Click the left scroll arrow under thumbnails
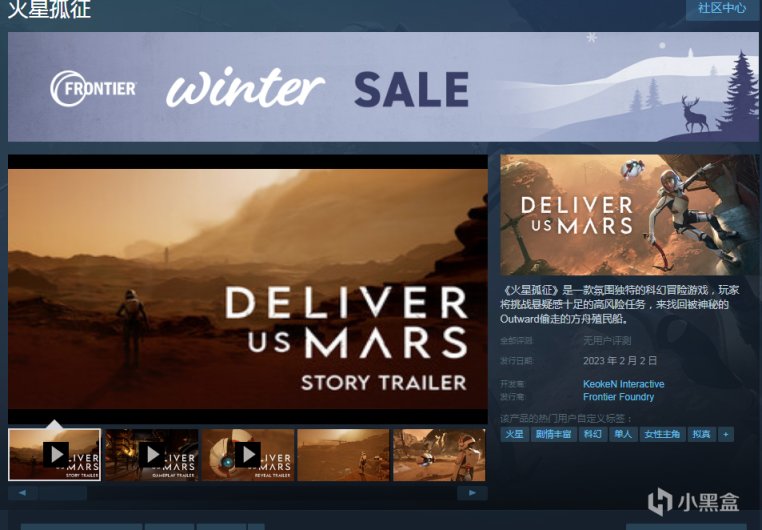762x530 pixels. pyautogui.click(x=23, y=493)
